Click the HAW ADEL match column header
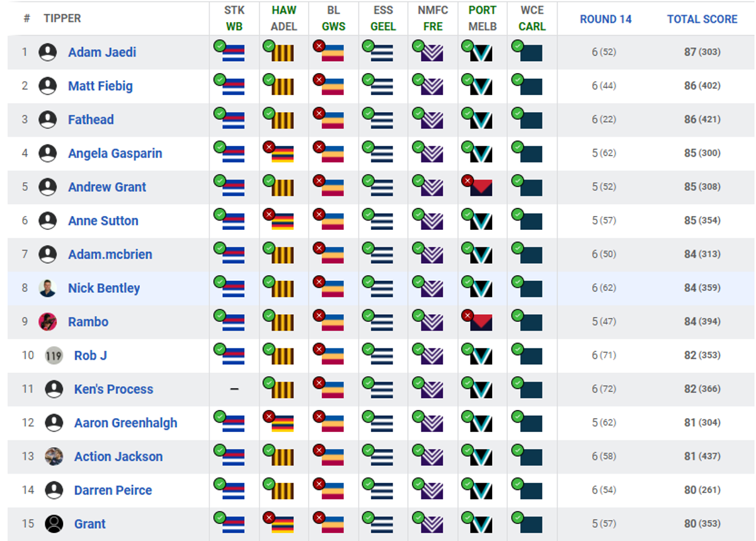This screenshot has height=541, width=756. (x=284, y=18)
